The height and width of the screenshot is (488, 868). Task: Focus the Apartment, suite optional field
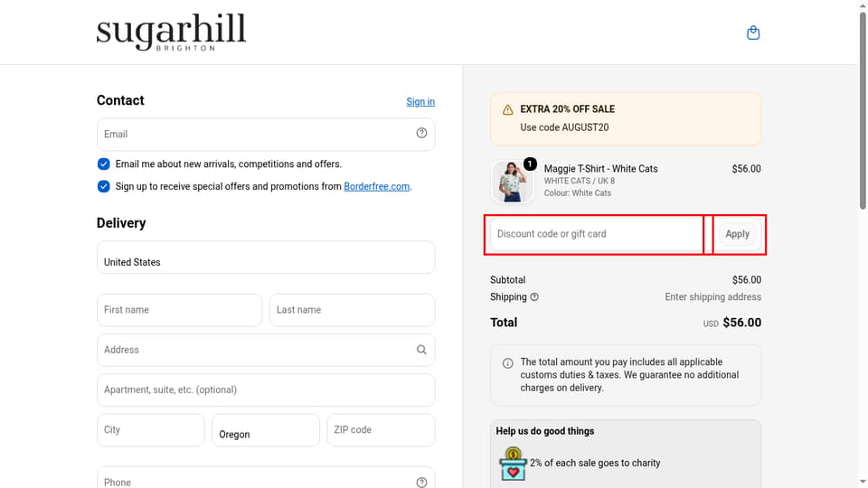pyautogui.click(x=266, y=390)
